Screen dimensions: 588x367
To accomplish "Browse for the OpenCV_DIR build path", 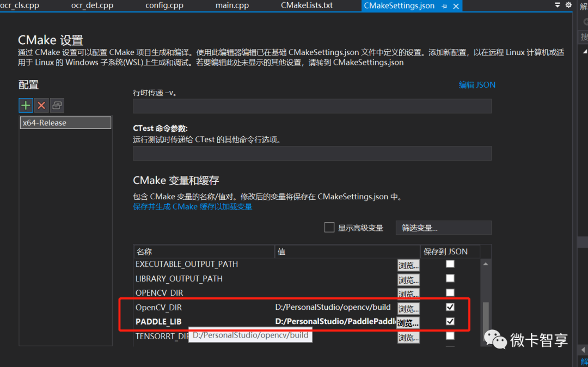I will (x=408, y=309).
